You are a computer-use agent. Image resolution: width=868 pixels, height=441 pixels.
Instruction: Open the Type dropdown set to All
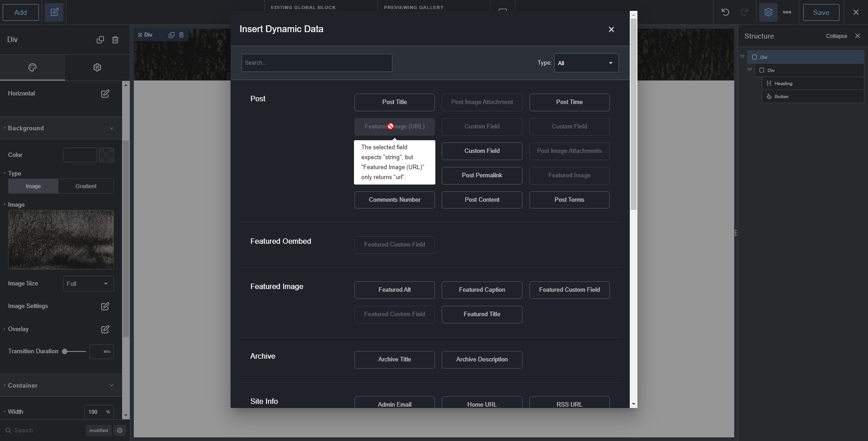point(585,63)
